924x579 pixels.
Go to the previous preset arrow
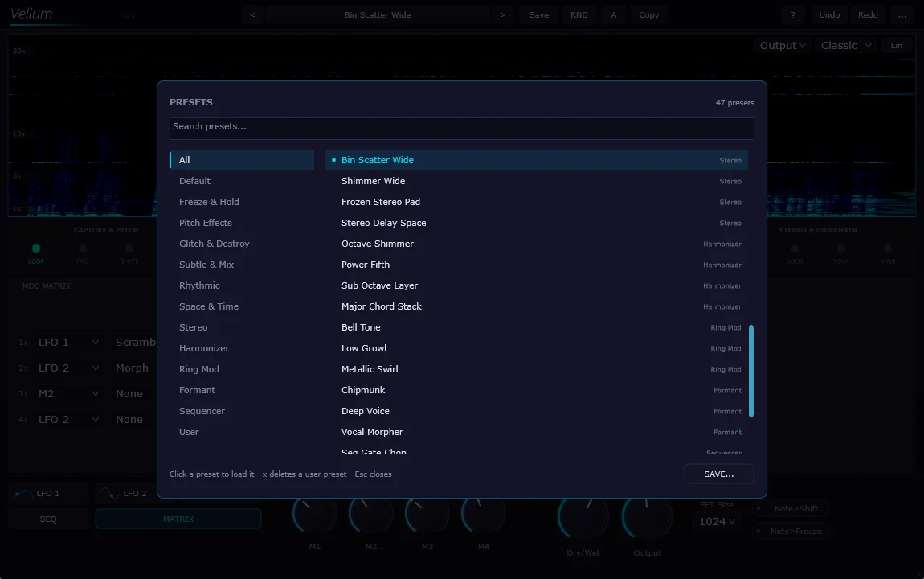pyautogui.click(x=252, y=14)
